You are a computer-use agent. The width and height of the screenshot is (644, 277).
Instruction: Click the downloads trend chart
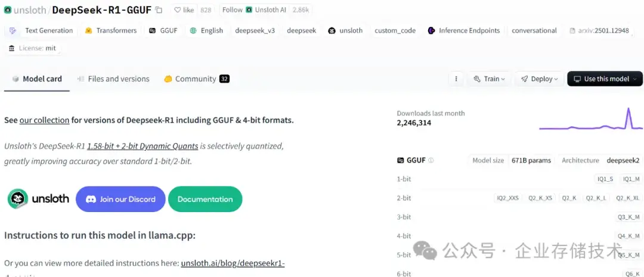coord(591,120)
